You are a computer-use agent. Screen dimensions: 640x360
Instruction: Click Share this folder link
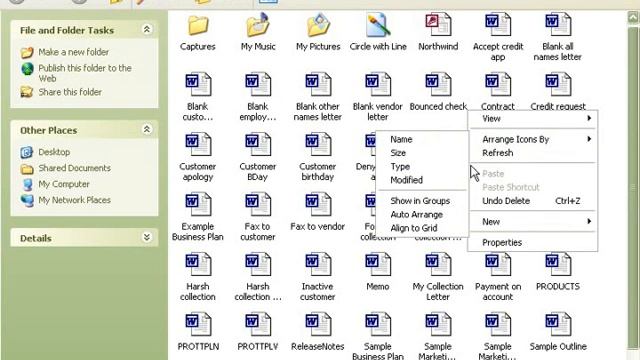[x=70, y=92]
